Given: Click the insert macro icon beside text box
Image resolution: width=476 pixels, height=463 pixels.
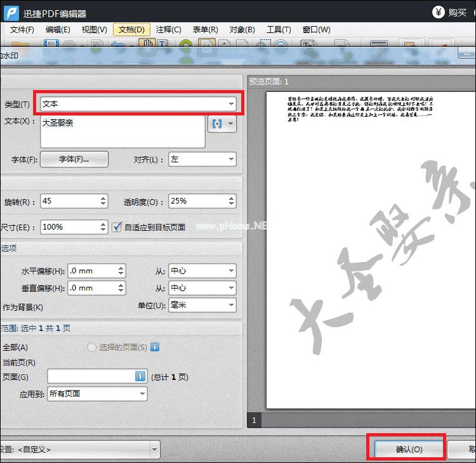Looking at the screenshot, I should [x=217, y=124].
